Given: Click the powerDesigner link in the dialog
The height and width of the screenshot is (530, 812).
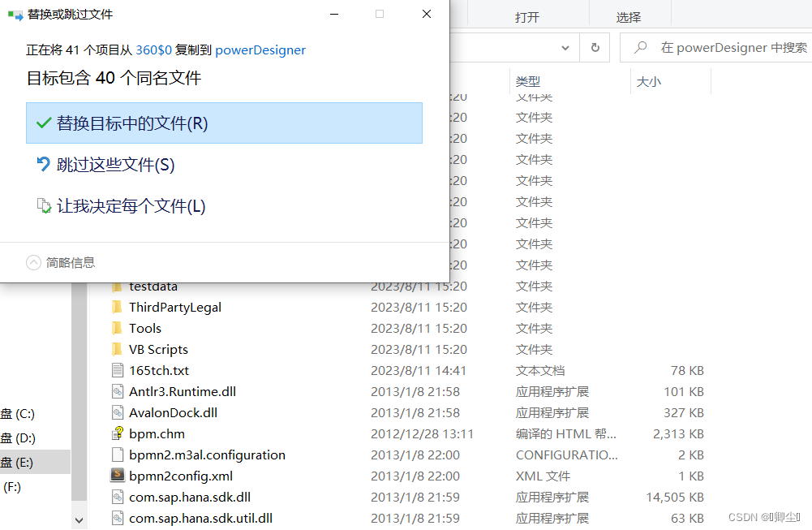Looking at the screenshot, I should click(260, 50).
